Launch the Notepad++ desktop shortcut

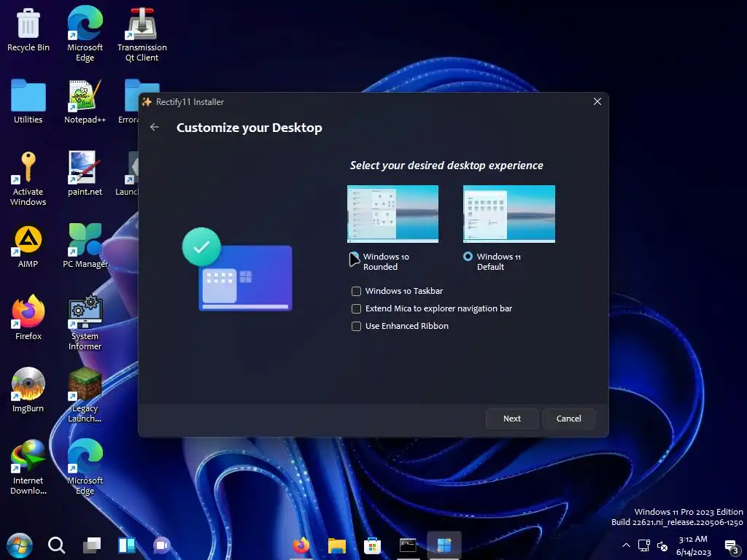coord(85,102)
